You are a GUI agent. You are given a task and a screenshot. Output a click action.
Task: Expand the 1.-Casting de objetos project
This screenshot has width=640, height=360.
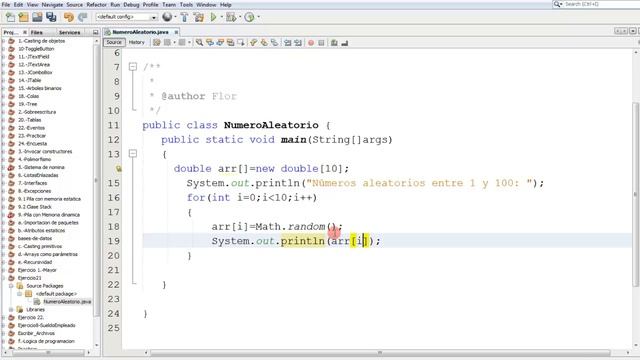click(4, 41)
